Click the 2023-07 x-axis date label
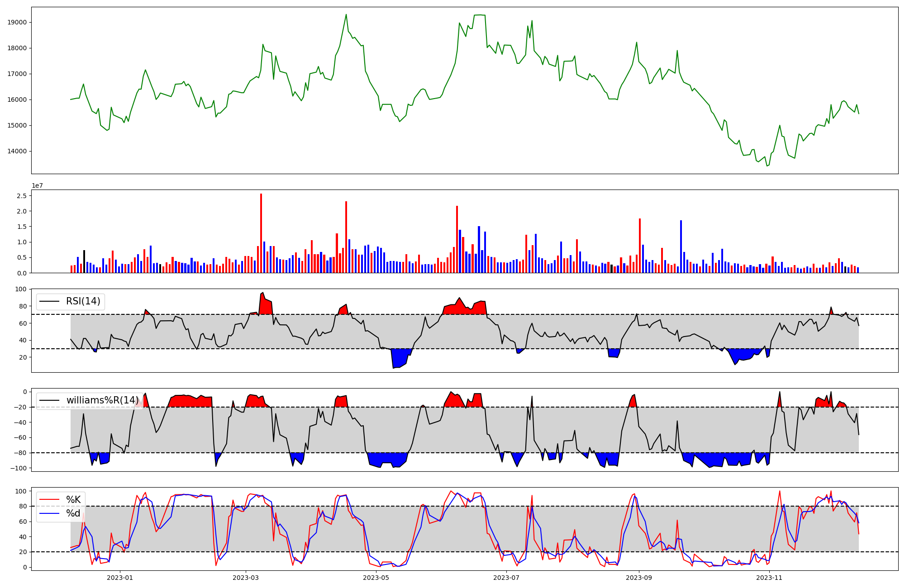905x588 pixels. tap(506, 578)
